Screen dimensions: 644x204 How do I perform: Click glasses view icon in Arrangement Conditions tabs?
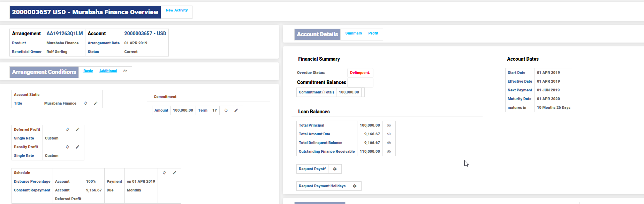coord(125,71)
